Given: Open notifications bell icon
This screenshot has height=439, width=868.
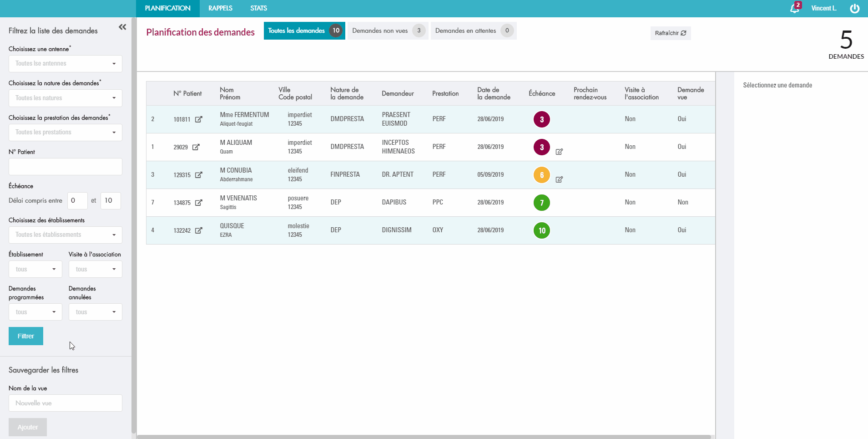Looking at the screenshot, I should point(794,8).
